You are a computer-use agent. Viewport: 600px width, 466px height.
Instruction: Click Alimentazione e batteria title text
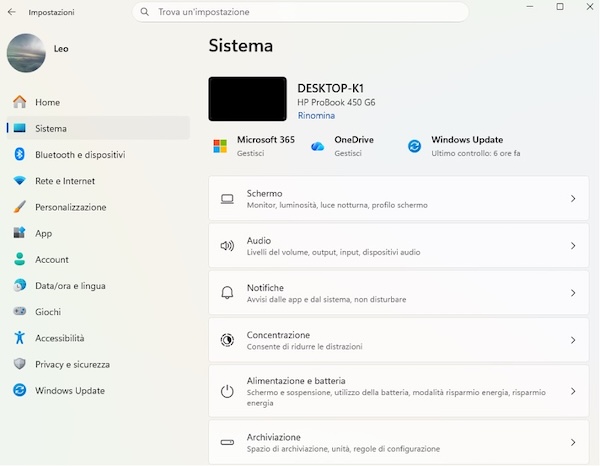point(296,381)
